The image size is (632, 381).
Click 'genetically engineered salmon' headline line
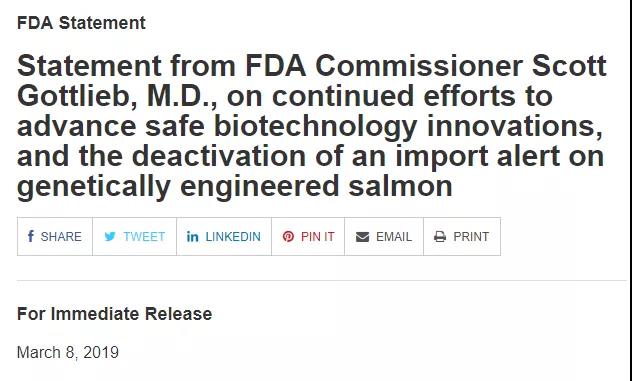235,187
